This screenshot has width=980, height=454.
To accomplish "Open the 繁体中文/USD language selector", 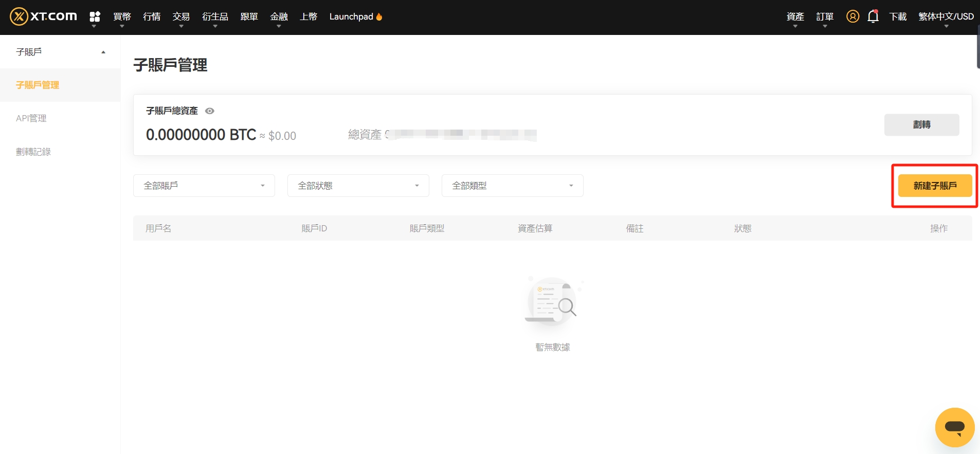I will pyautogui.click(x=946, y=16).
